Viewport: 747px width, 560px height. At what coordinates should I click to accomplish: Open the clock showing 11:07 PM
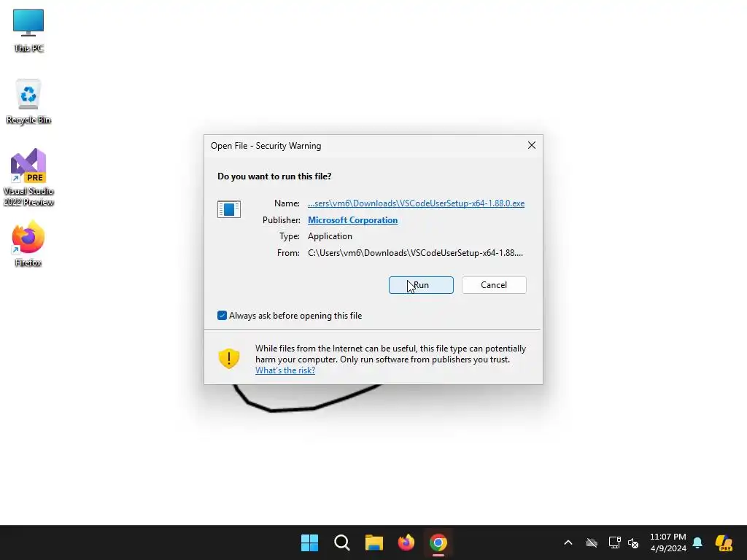coord(668,542)
